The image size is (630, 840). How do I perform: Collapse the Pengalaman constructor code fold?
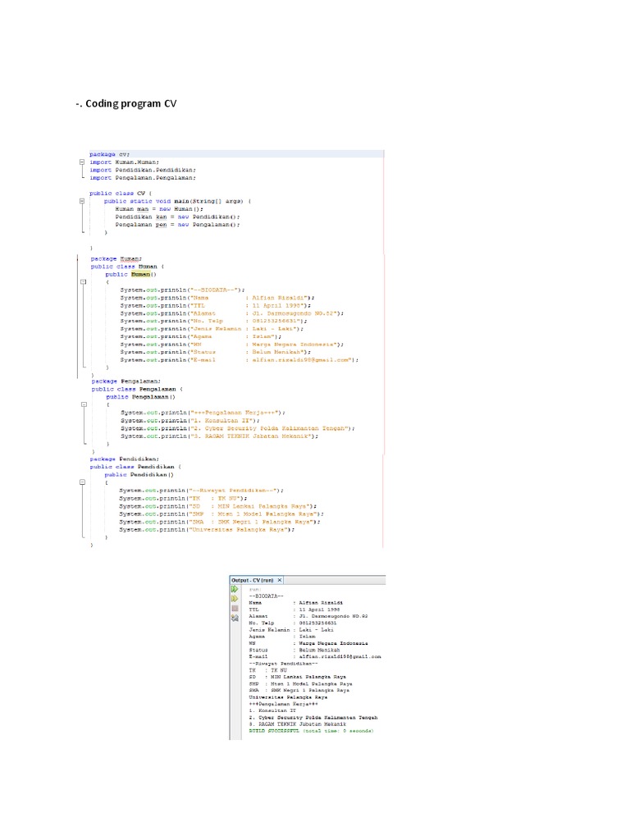click(84, 404)
